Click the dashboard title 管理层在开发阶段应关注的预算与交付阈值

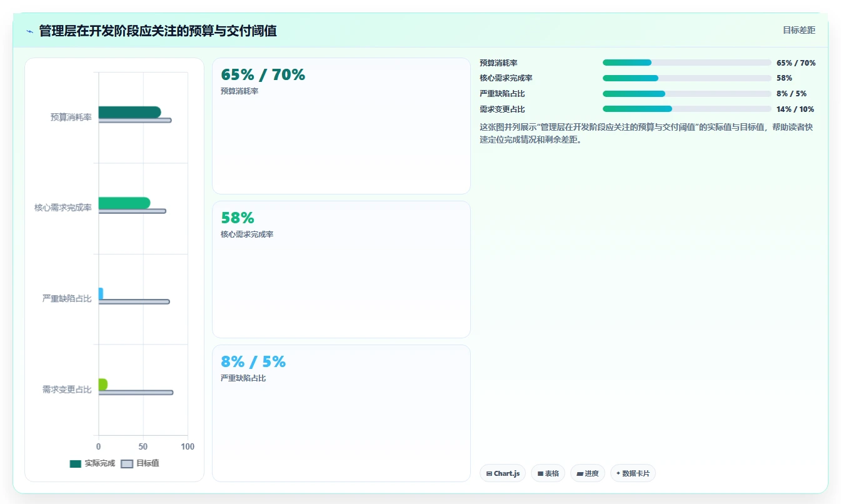click(158, 31)
